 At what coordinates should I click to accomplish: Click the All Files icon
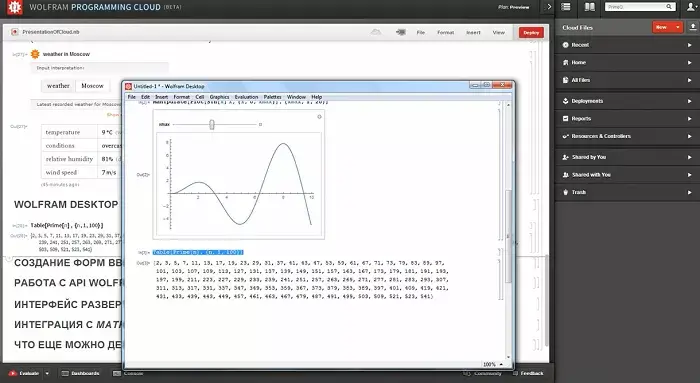pyautogui.click(x=566, y=80)
